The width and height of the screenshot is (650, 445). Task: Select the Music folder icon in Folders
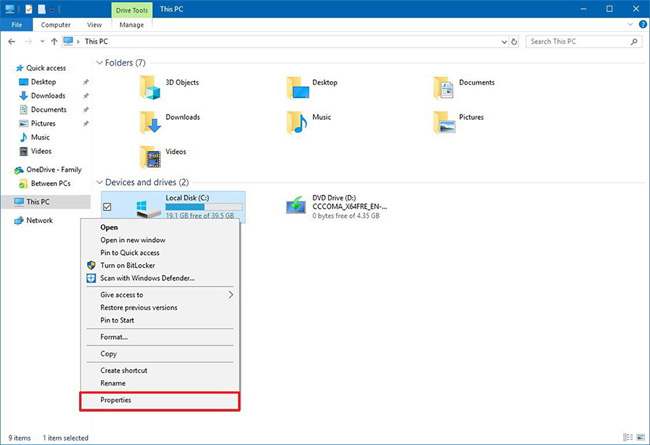297,122
